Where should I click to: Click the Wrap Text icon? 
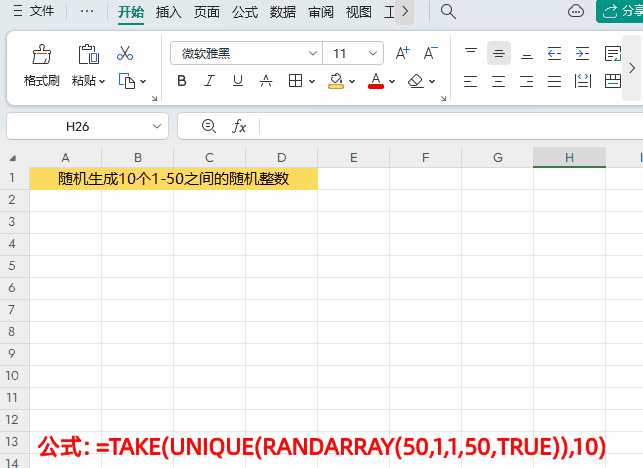(x=613, y=53)
